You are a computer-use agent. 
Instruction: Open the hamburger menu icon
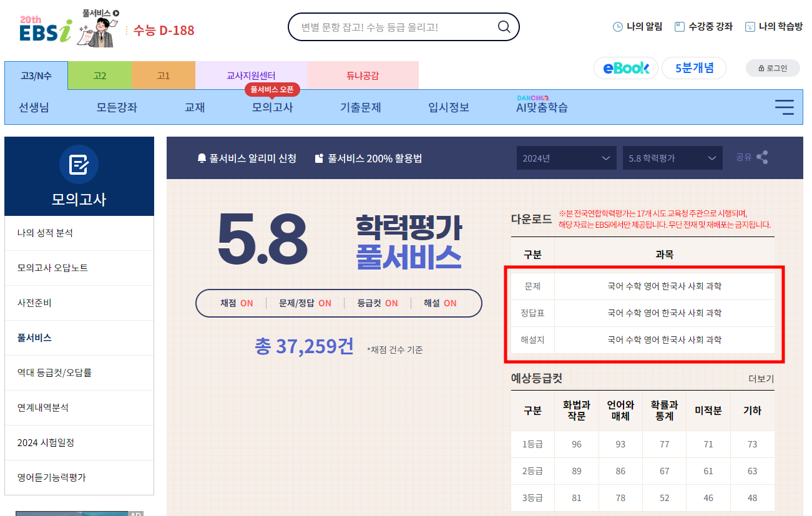pos(784,107)
